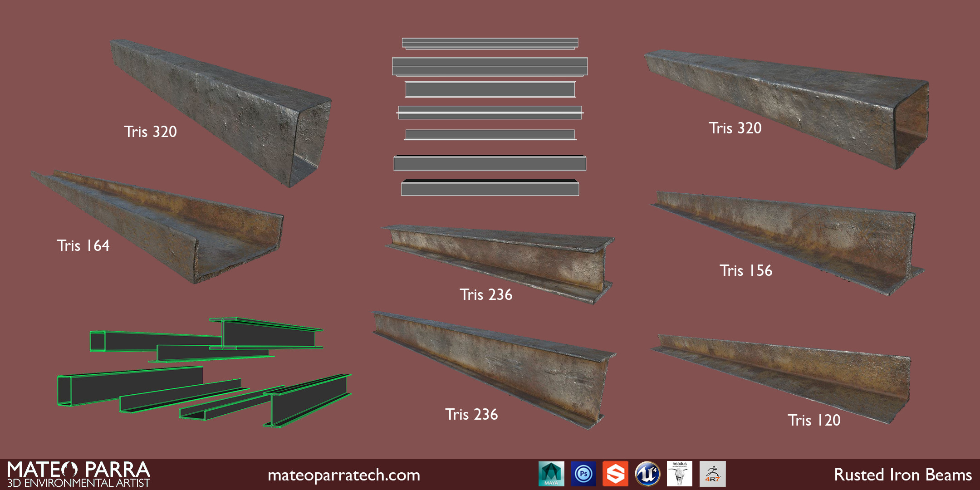Click the Unreal Engine 4 icon

click(647, 474)
